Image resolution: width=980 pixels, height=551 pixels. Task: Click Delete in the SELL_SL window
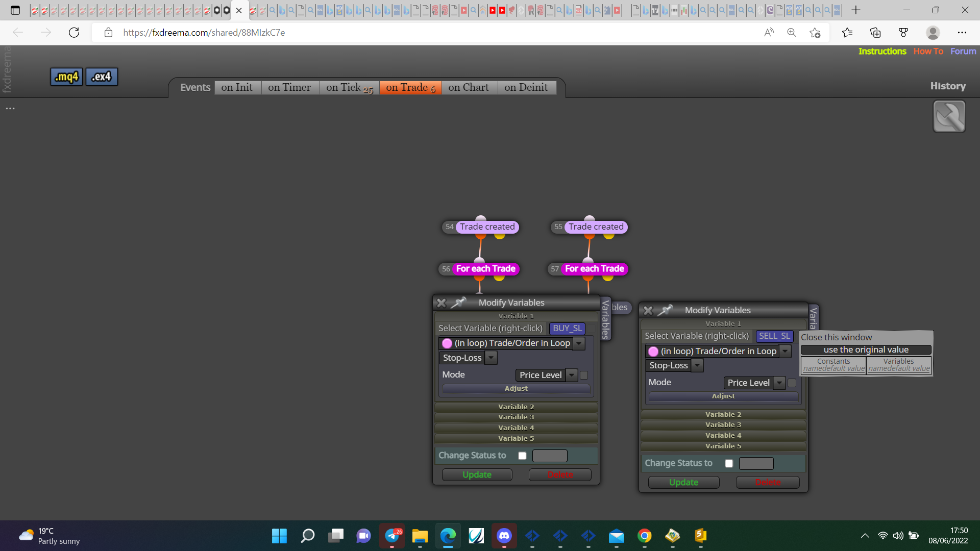coord(768,482)
